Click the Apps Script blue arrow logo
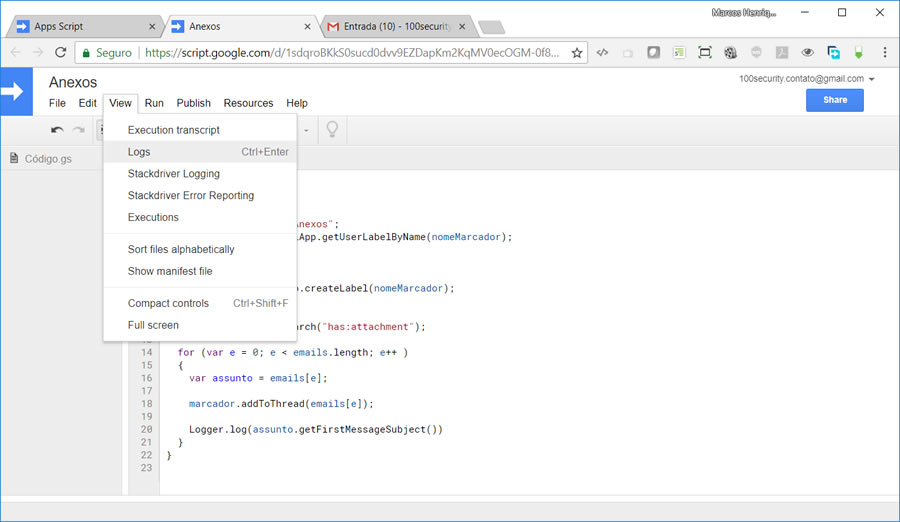900x522 pixels. click(x=17, y=91)
